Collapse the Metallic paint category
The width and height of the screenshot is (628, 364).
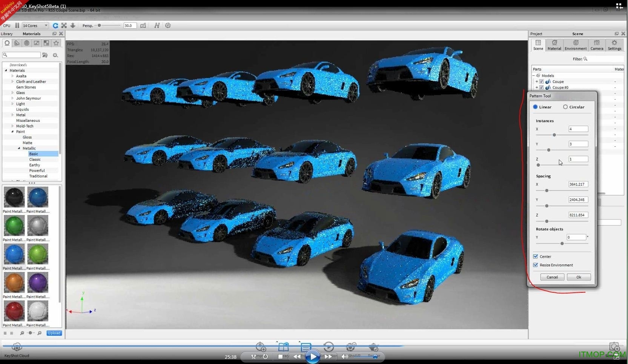(19, 149)
